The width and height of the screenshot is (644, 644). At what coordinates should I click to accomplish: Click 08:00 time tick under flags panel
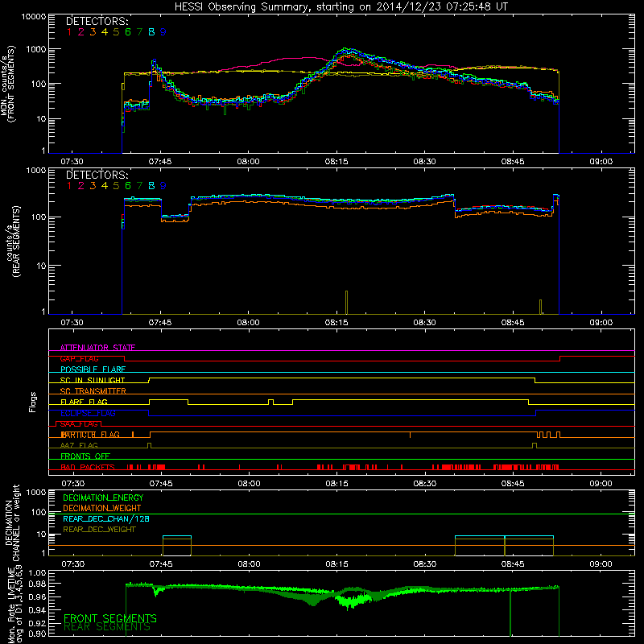click(x=249, y=484)
